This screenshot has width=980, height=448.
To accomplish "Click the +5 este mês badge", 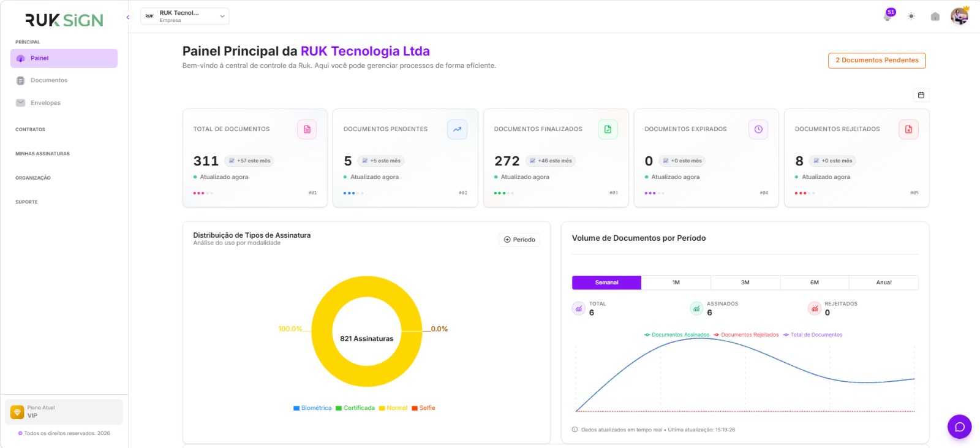I will click(x=381, y=161).
